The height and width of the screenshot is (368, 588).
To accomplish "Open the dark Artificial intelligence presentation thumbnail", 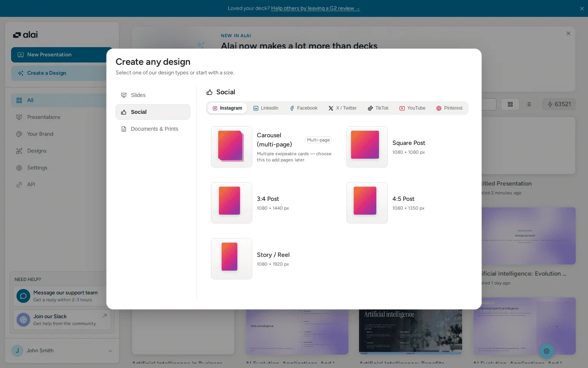I will [410, 332].
